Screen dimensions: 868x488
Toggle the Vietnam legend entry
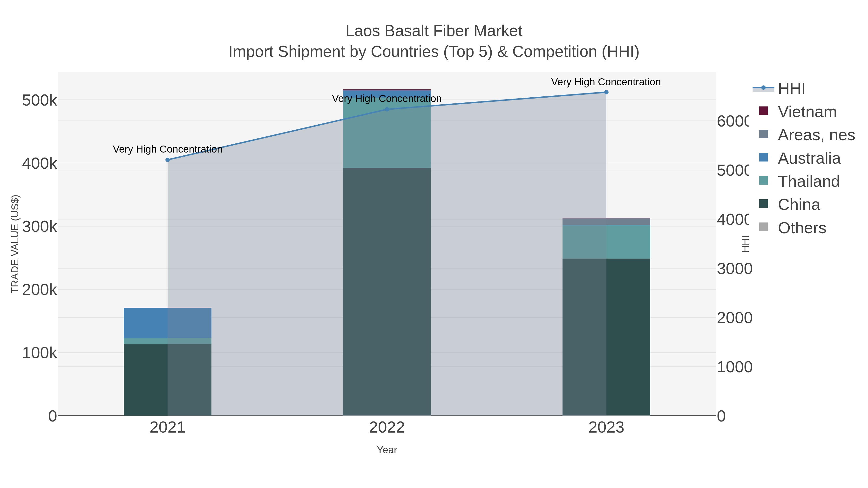pos(798,112)
